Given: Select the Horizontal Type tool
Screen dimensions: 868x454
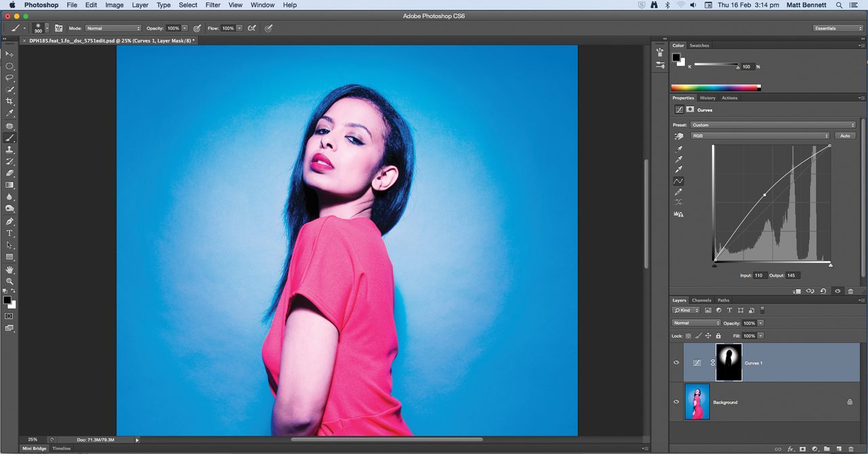Looking at the screenshot, I should [x=9, y=233].
